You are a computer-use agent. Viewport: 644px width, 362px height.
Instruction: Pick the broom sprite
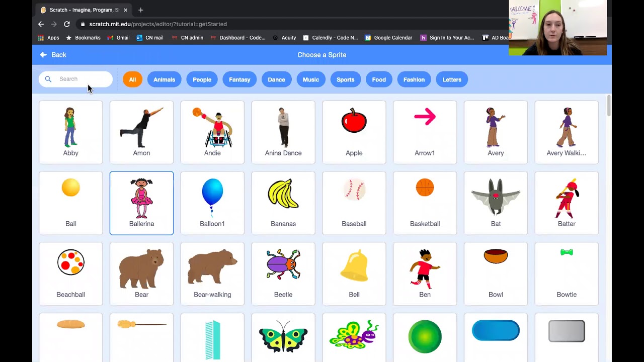(x=141, y=337)
